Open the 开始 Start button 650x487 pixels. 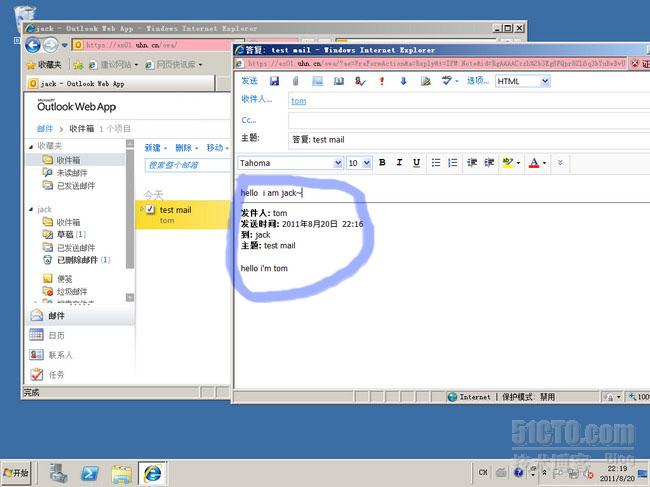click(x=16, y=472)
